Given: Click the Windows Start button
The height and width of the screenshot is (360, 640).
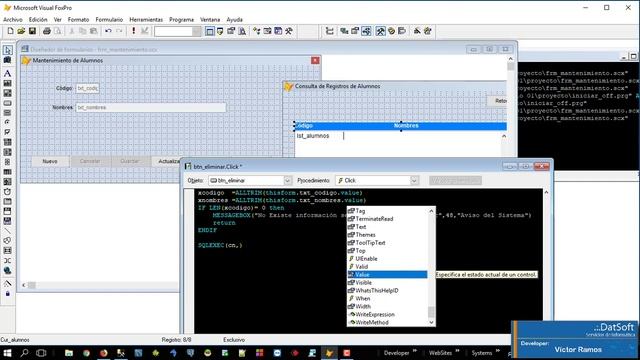Looking at the screenshot, I should (x=7, y=353).
